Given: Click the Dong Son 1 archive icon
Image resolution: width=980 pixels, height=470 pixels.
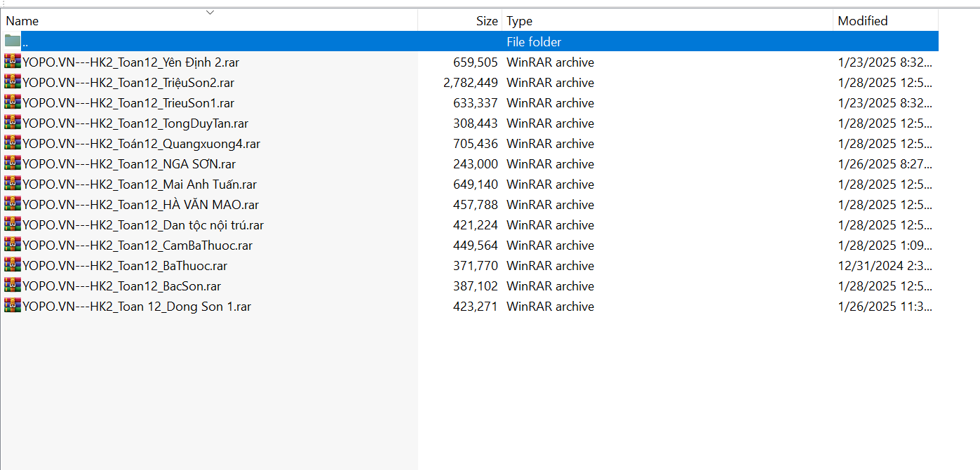Looking at the screenshot, I should (x=12, y=306).
